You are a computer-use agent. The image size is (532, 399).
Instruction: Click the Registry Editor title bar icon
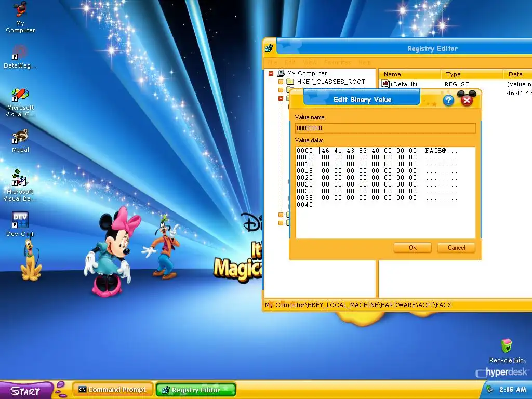click(270, 48)
